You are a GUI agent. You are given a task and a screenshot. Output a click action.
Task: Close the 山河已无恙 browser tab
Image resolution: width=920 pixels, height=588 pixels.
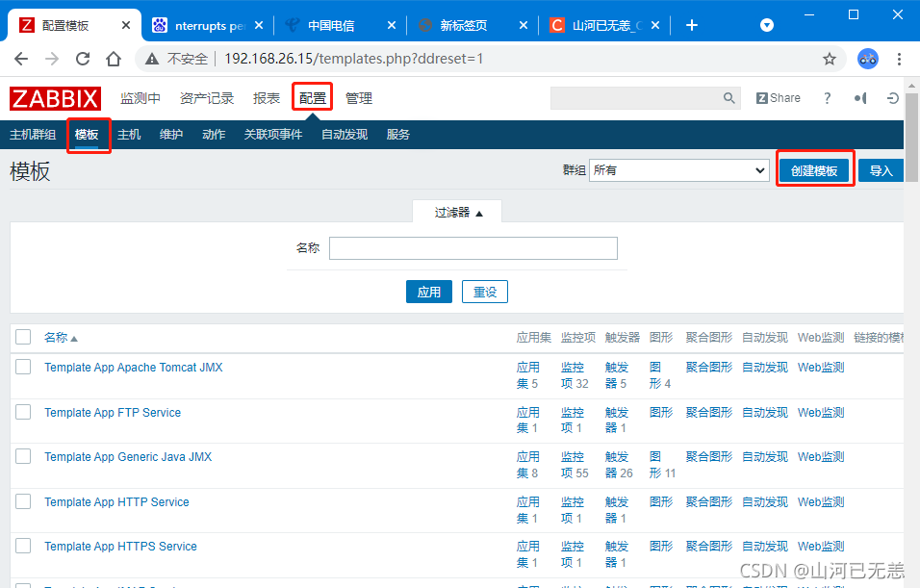click(655, 25)
